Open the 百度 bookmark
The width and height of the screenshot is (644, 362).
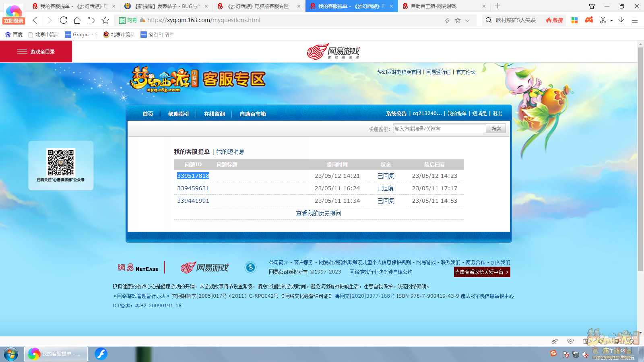coord(14,35)
